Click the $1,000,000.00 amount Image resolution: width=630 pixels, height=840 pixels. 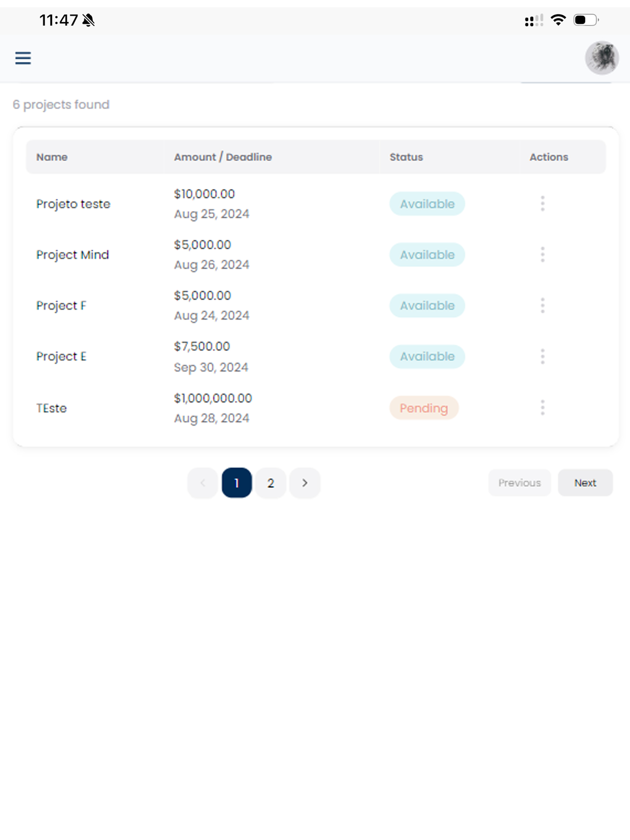pyautogui.click(x=213, y=398)
